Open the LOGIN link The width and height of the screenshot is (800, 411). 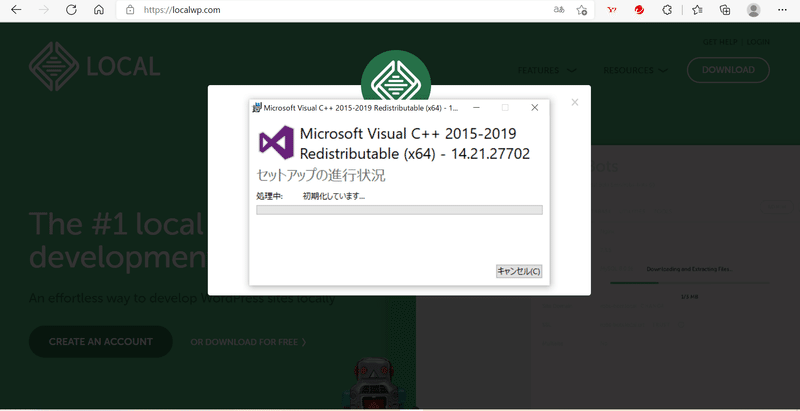point(758,42)
